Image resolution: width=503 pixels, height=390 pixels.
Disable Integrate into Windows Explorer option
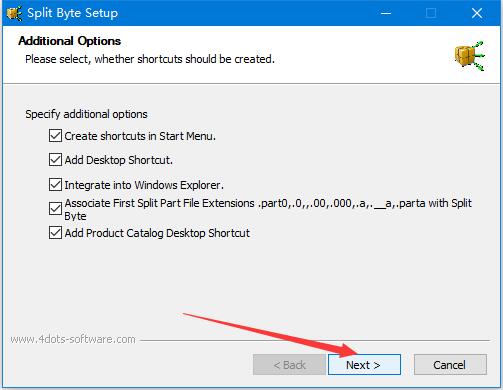pos(55,184)
